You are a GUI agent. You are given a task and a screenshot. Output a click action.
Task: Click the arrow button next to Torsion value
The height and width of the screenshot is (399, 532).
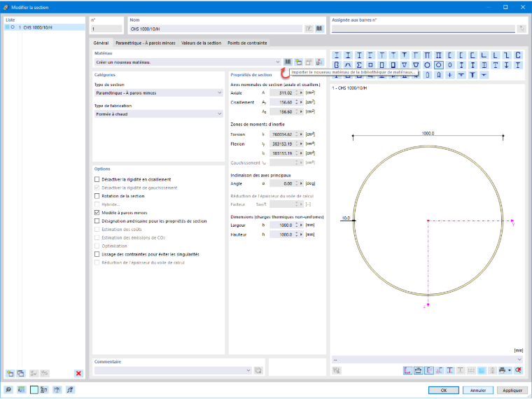point(301,134)
